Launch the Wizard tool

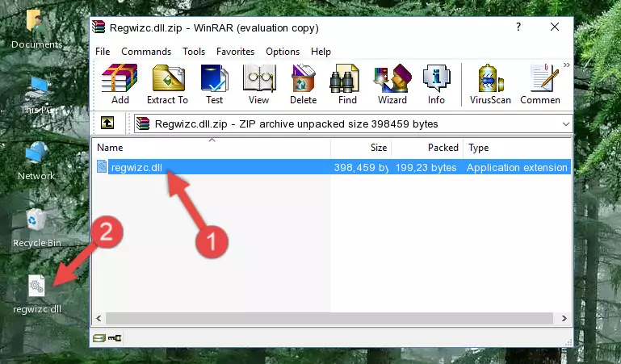pyautogui.click(x=392, y=84)
